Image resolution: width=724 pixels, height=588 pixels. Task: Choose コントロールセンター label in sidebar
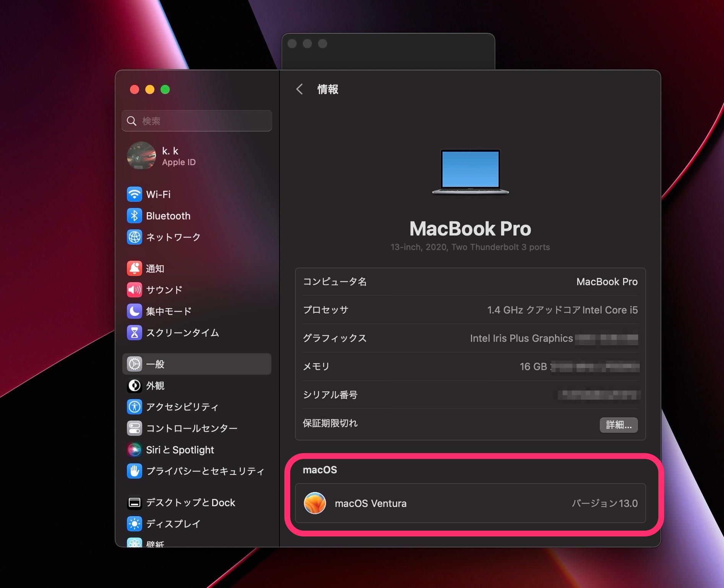click(x=192, y=428)
